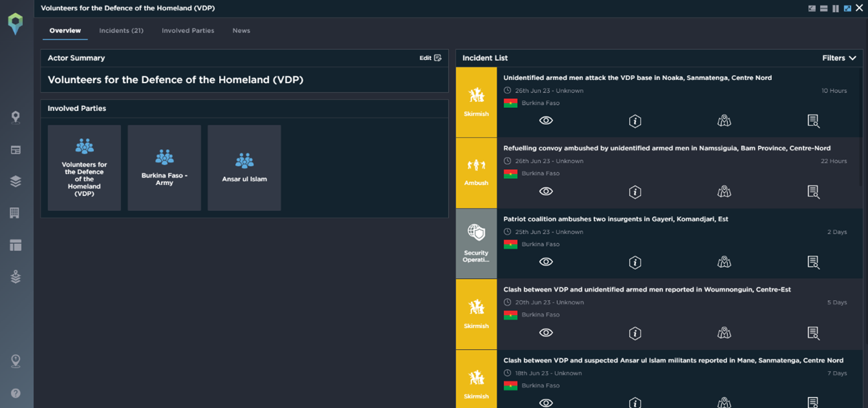The height and width of the screenshot is (408, 868).
Task: Show info for Woumnonguin clash incident
Action: coord(635,333)
